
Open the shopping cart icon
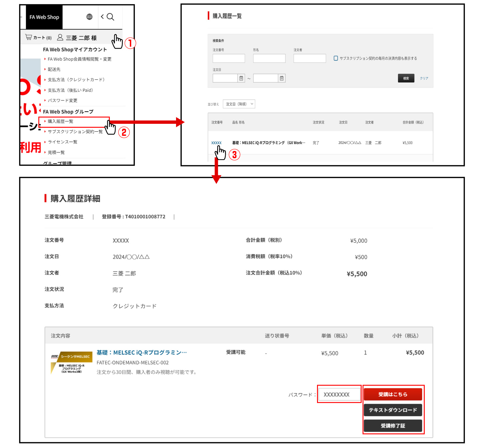click(28, 37)
